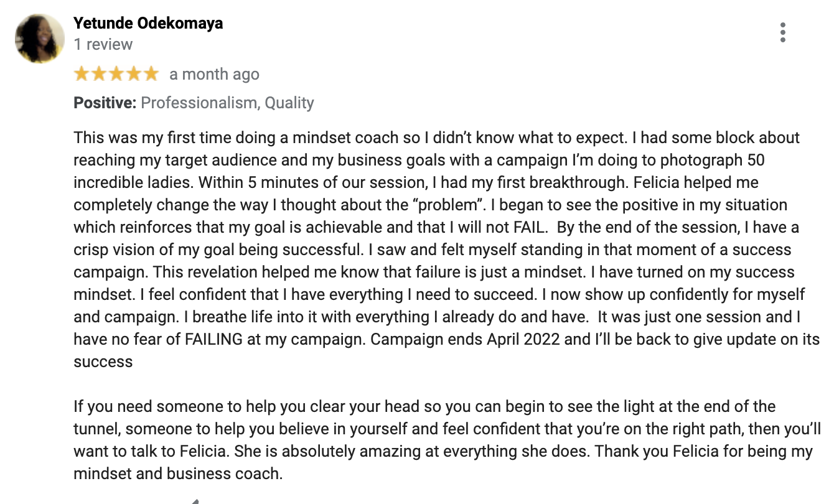
Task: Click the second rating star
Action: tap(99, 75)
